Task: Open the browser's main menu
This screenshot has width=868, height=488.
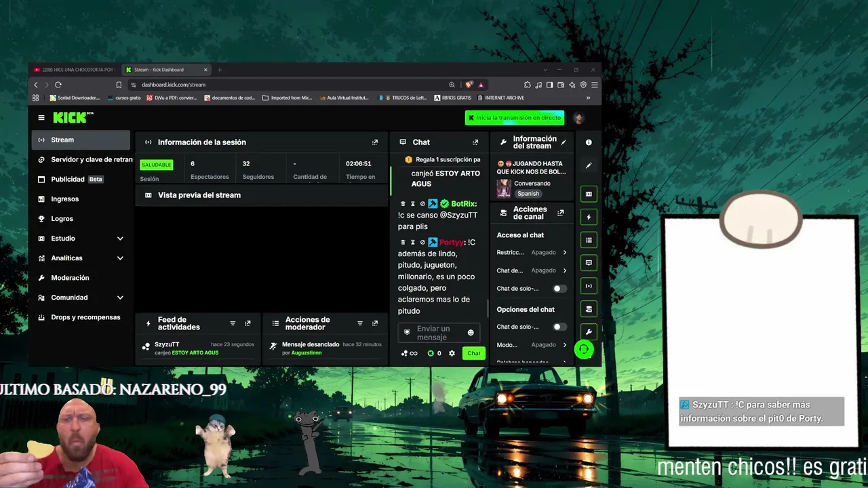Action: click(595, 85)
